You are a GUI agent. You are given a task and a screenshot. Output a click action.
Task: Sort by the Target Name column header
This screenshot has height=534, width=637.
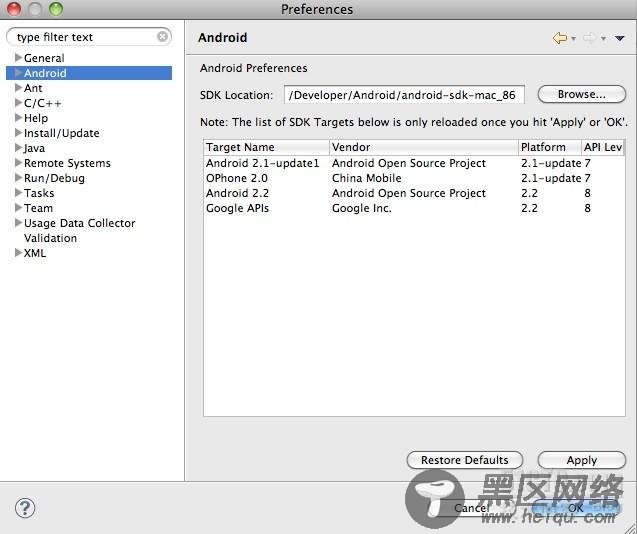point(266,147)
